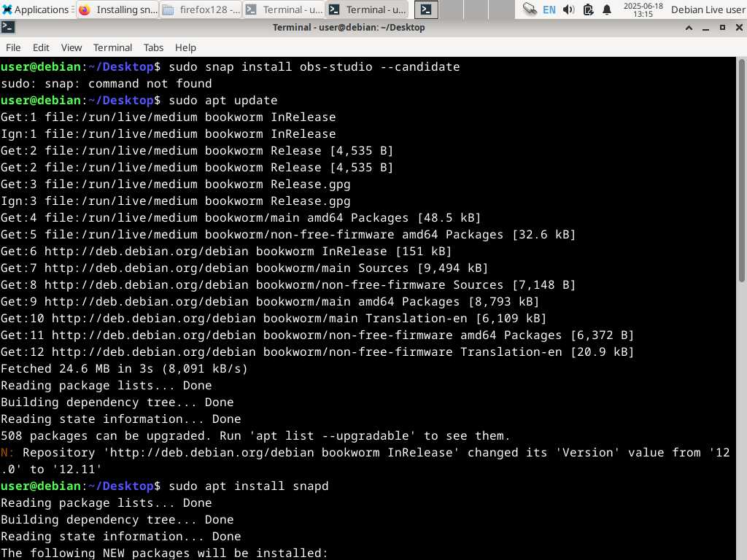This screenshot has height=560, width=747.
Task: Click 'Get:6' InRelease '[151 kB]' line
Action: (226, 251)
